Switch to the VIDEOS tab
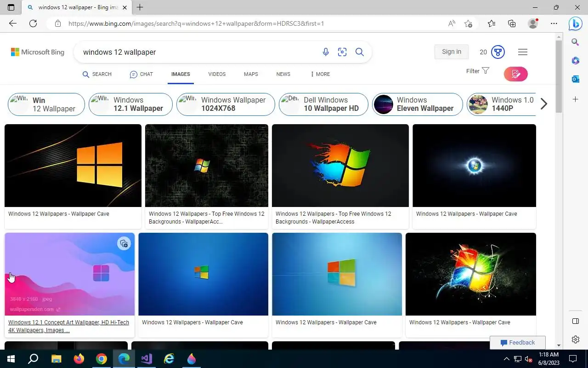Screen dimensions: 588x368 217,74
